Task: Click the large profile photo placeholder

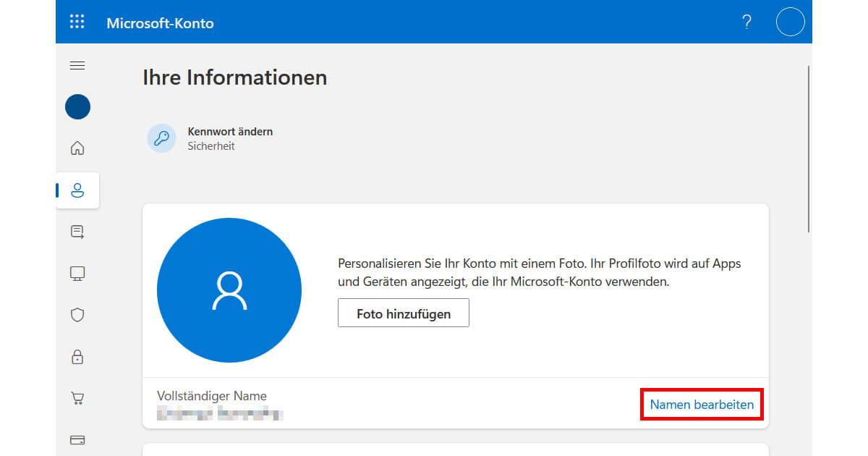Action: click(x=229, y=290)
